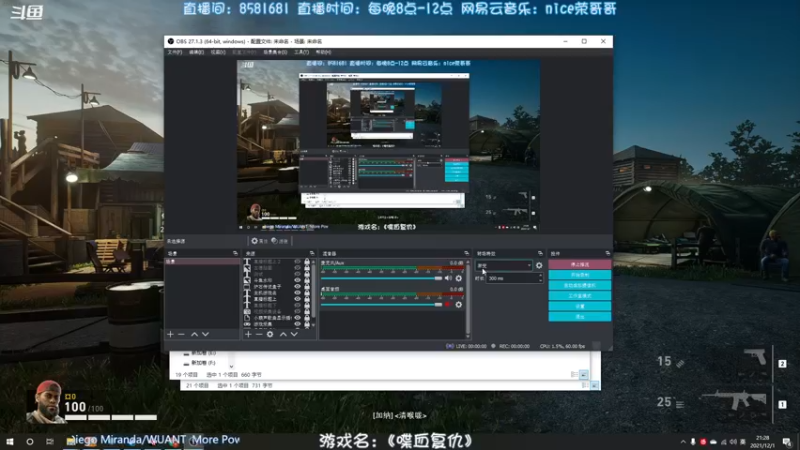Open the 视图(V) menu
Image resolution: width=800 pixels, height=450 pixels.
[x=218, y=52]
